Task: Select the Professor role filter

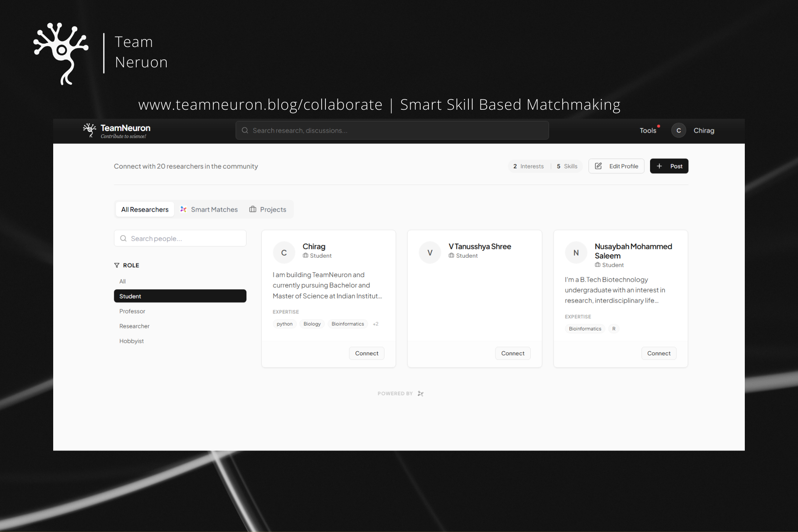Action: click(132, 311)
